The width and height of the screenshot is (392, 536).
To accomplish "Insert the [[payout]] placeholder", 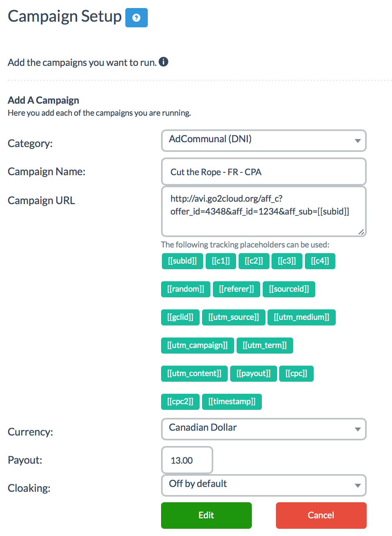I will [x=253, y=374].
